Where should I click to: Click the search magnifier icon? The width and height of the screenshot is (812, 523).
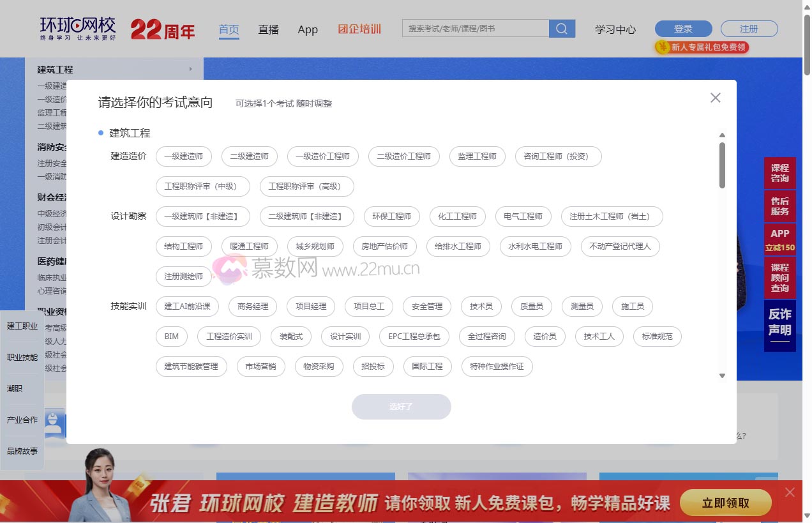point(561,28)
